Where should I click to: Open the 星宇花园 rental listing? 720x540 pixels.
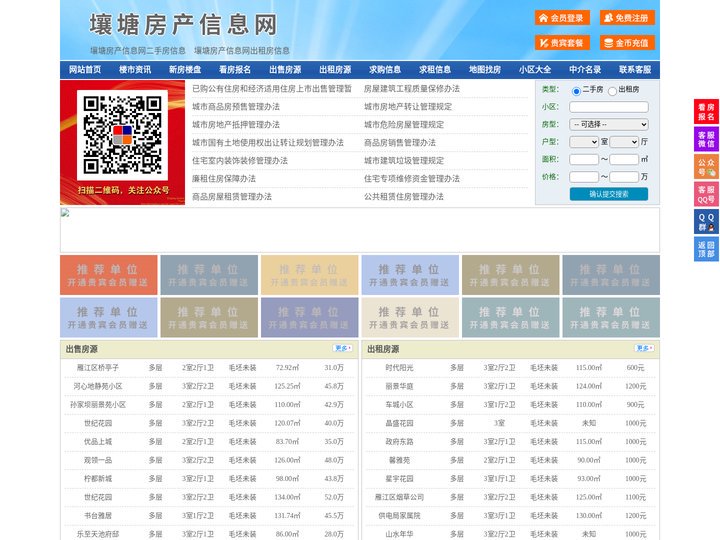399,478
